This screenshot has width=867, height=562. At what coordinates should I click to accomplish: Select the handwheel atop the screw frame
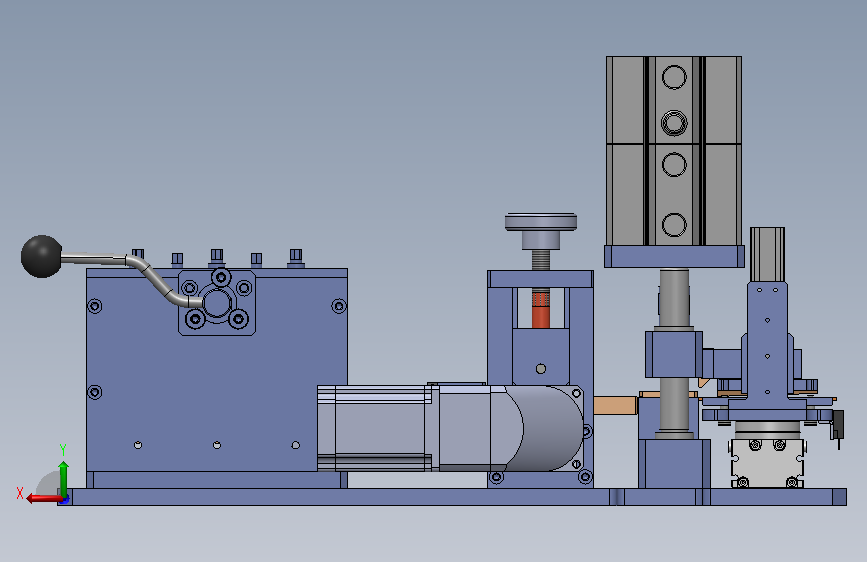[x=541, y=222]
